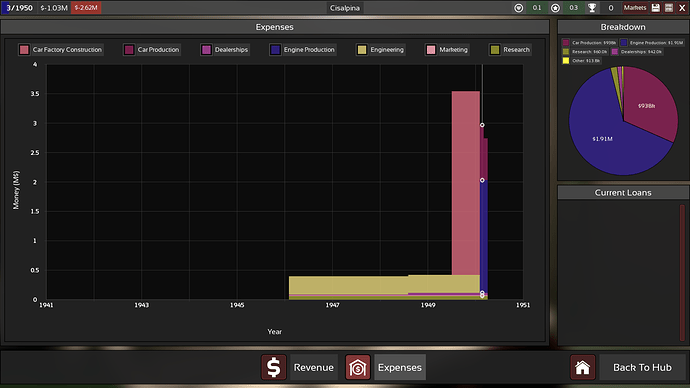Click the 3.5 y-axis label
The image size is (690, 388).
pyautogui.click(x=35, y=94)
